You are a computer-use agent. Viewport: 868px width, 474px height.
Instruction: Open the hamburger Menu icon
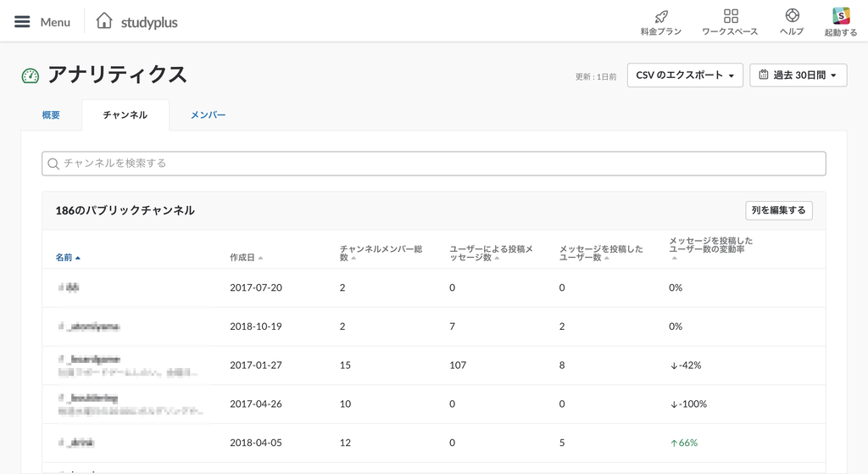22,21
